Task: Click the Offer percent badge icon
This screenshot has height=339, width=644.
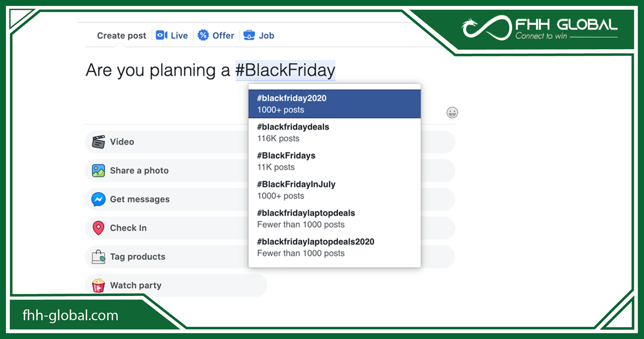Action: pyautogui.click(x=203, y=35)
